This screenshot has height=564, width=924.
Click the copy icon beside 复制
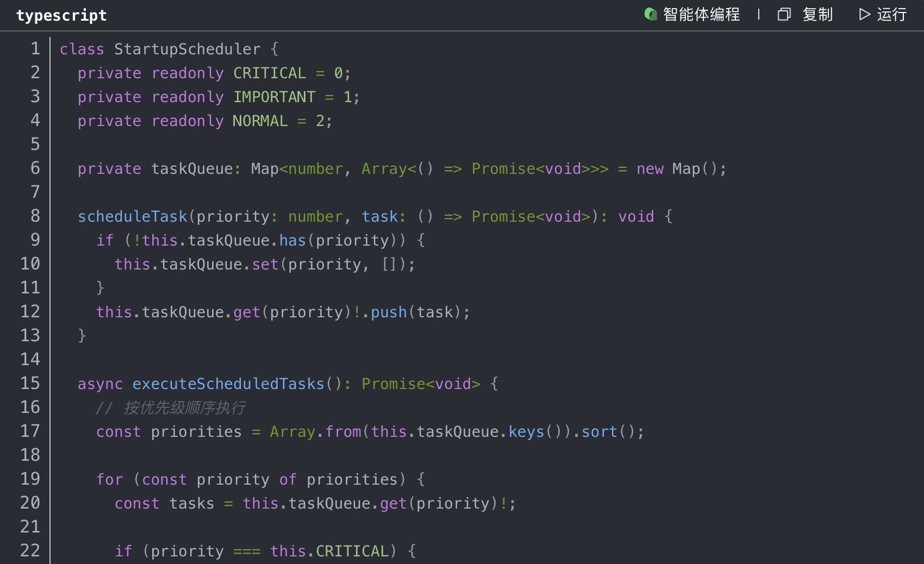coord(784,14)
